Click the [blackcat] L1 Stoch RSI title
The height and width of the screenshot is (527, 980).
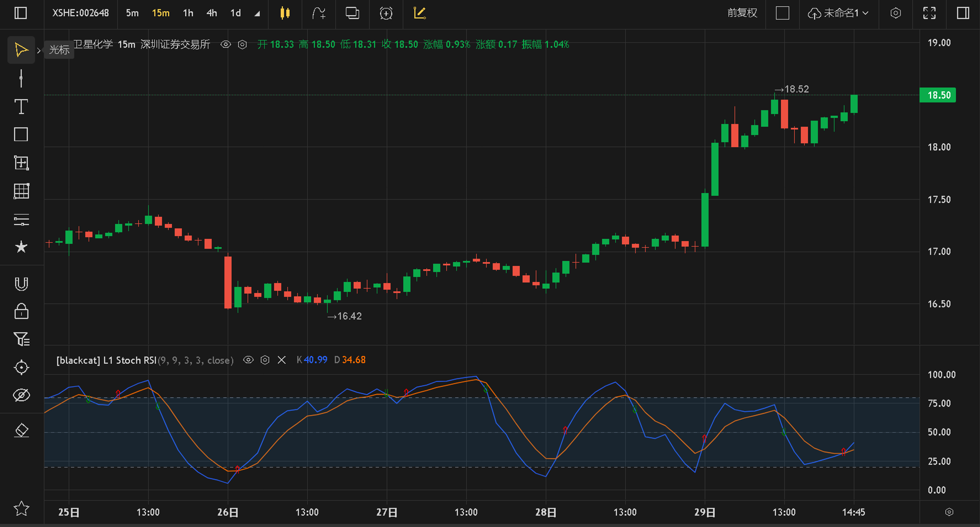pyautogui.click(x=106, y=360)
